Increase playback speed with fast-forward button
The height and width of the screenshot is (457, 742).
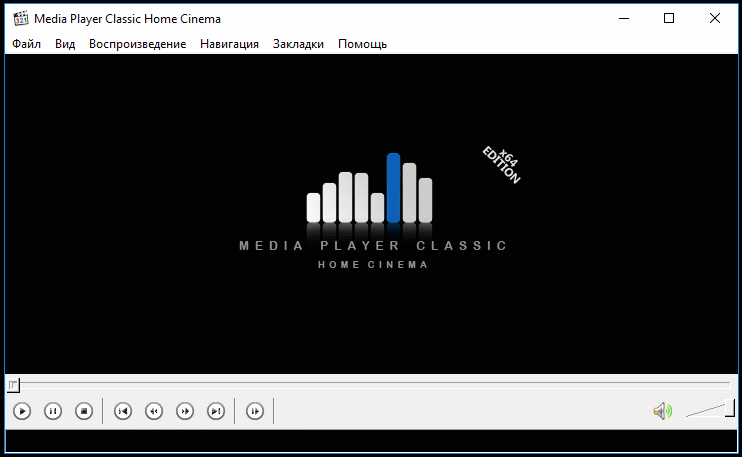[185, 411]
